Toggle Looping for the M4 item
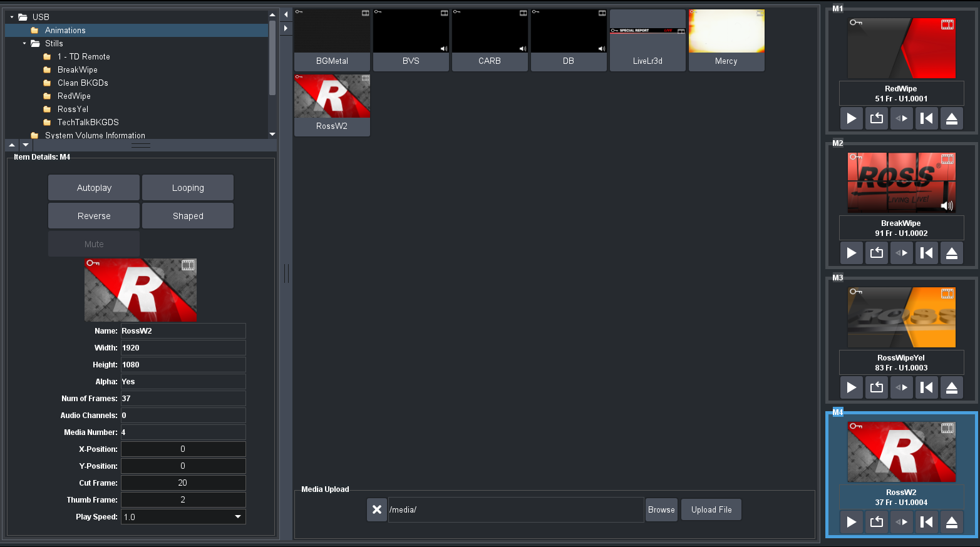This screenshot has width=980, height=547. (188, 188)
